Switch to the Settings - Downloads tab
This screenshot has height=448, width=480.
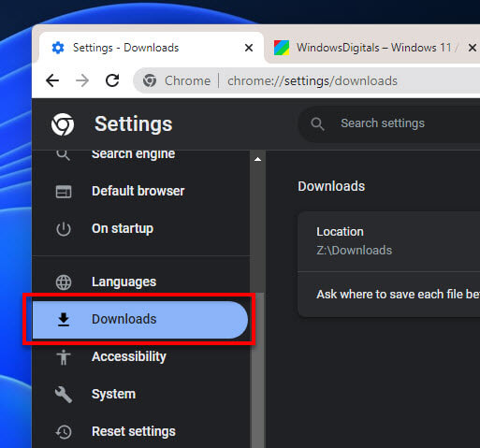click(152, 48)
